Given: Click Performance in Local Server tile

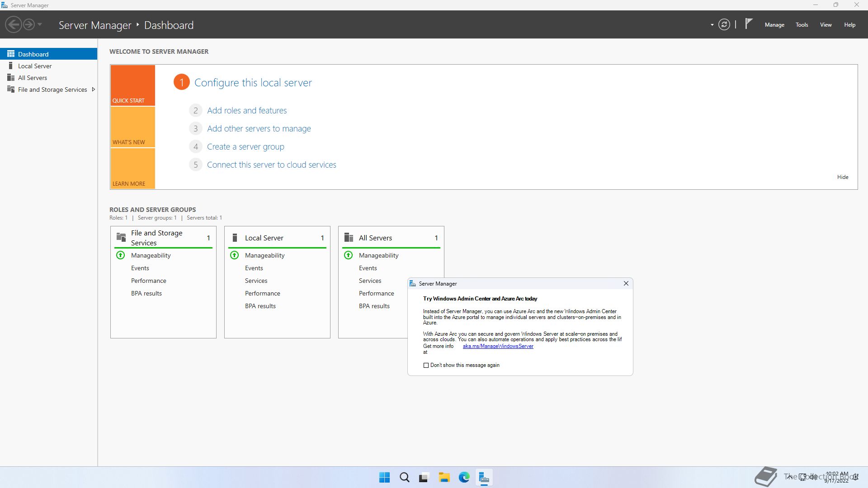Looking at the screenshot, I should [x=263, y=293].
